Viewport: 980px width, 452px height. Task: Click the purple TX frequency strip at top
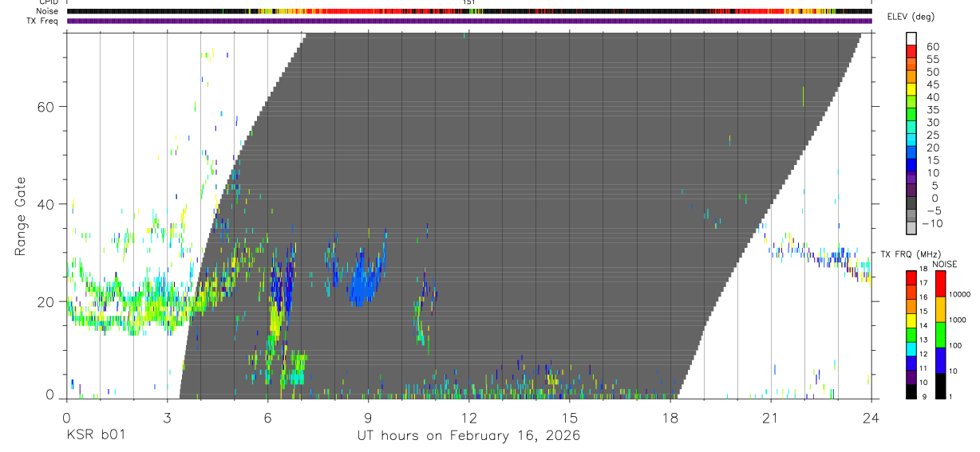pyautogui.click(x=468, y=21)
